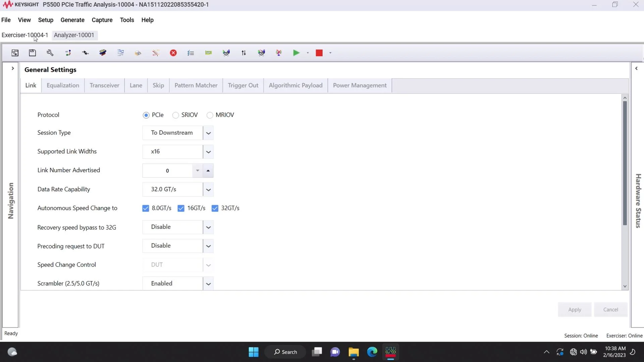Image resolution: width=644 pixels, height=362 pixels.
Task: Open the Windows Start menu
Action: 254,352
